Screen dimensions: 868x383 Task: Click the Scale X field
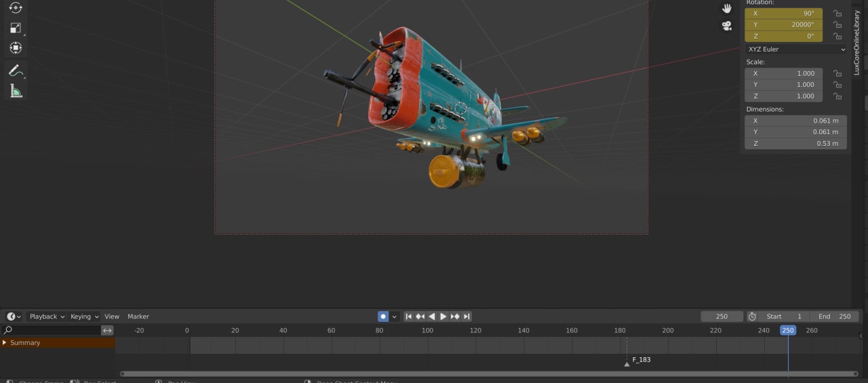783,73
